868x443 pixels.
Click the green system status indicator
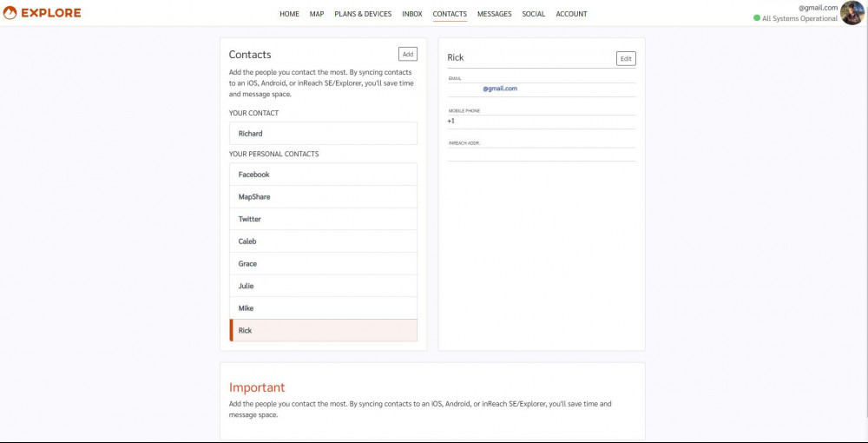coord(757,18)
